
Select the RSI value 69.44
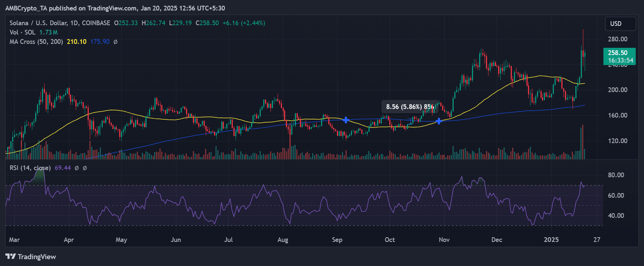(62, 168)
